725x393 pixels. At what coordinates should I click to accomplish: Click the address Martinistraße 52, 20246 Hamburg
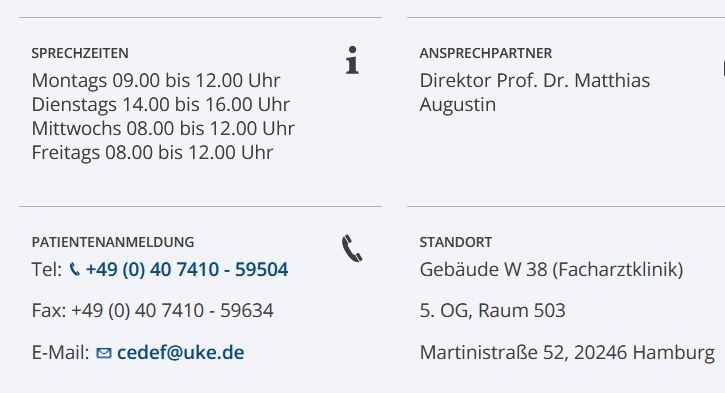pos(567,353)
